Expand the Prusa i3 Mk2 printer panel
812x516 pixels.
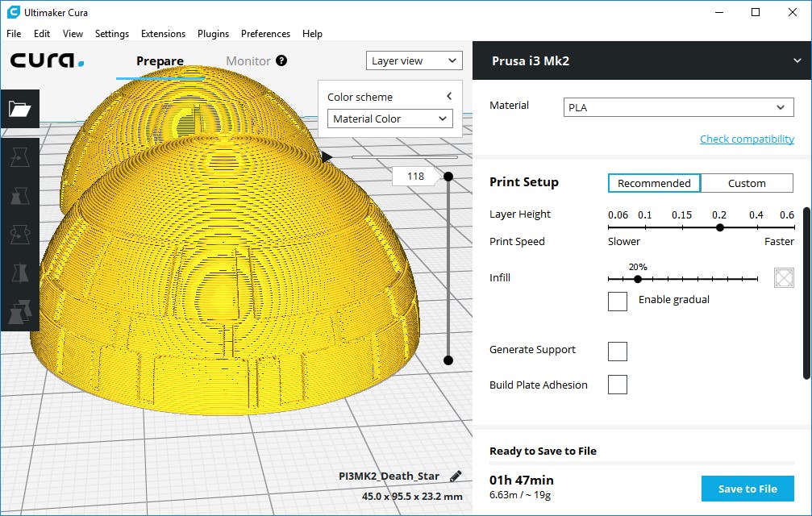(797, 60)
